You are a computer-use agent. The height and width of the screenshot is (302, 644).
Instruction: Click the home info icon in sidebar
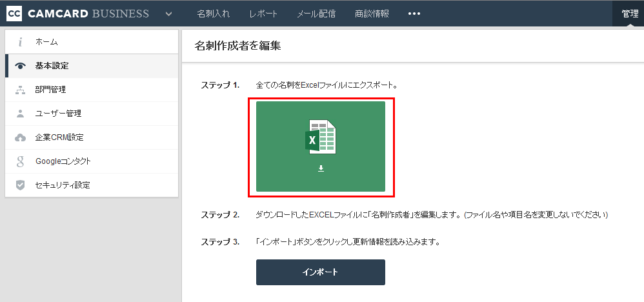tap(21, 42)
